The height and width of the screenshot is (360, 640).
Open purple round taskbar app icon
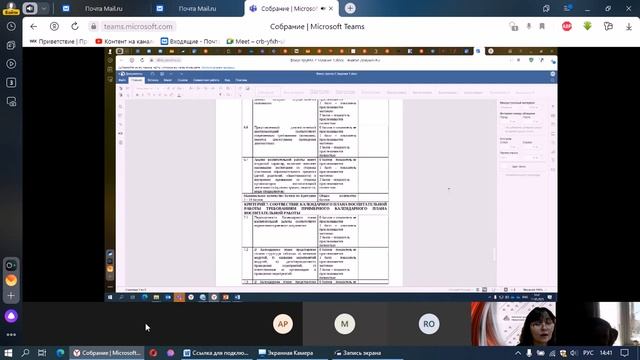[x=170, y=353]
